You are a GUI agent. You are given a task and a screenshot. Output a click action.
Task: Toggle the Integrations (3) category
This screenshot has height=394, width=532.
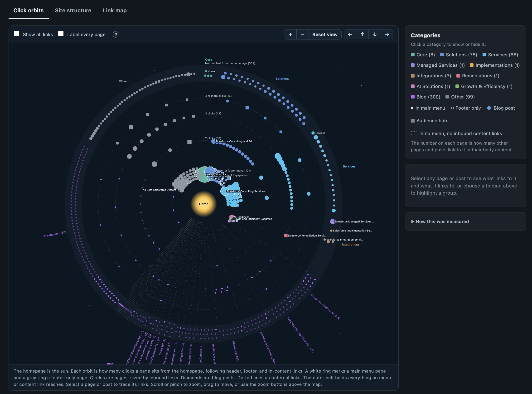tap(431, 76)
